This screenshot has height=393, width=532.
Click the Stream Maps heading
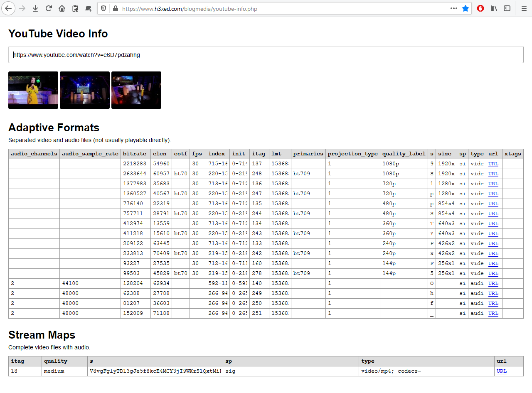pos(42,335)
